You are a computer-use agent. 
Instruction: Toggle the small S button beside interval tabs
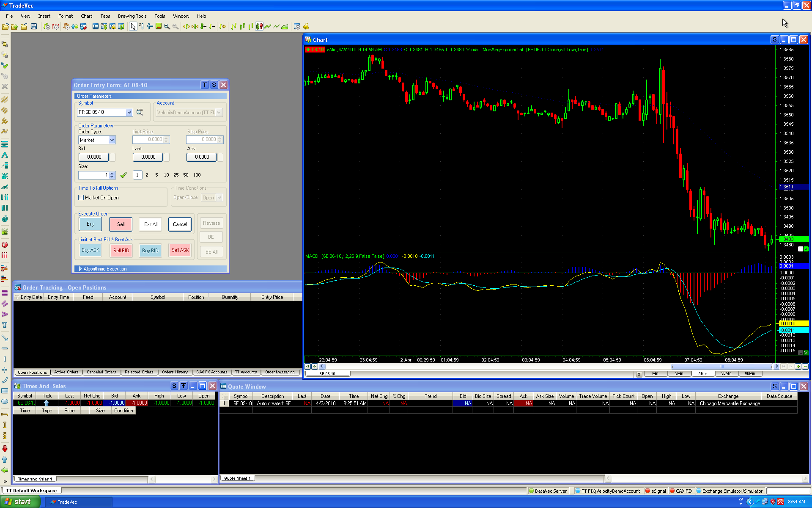(x=639, y=374)
